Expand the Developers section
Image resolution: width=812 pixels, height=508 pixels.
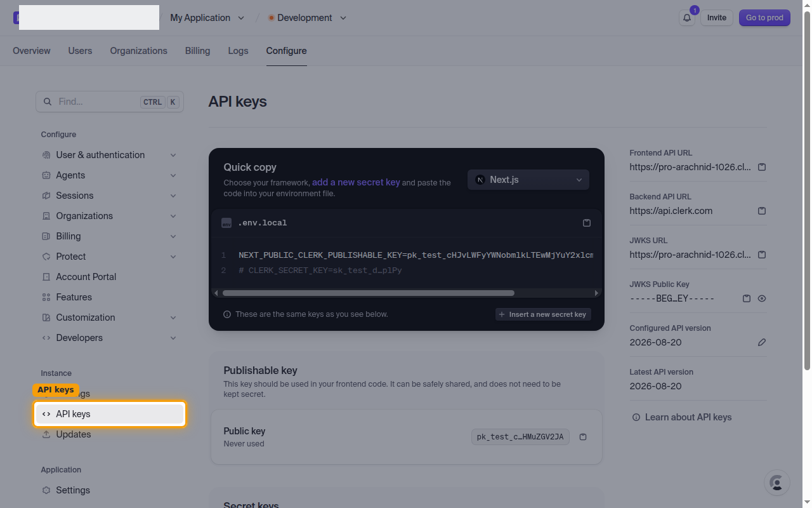click(x=109, y=338)
